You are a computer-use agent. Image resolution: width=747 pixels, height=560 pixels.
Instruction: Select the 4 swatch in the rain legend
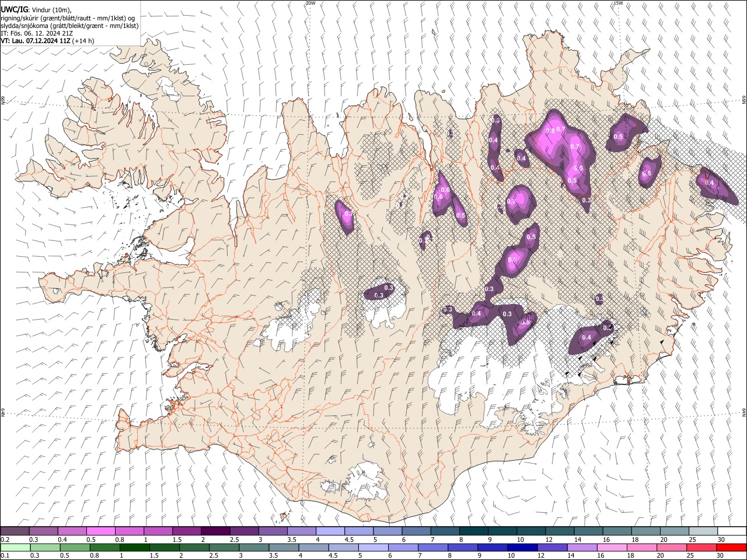point(313,548)
